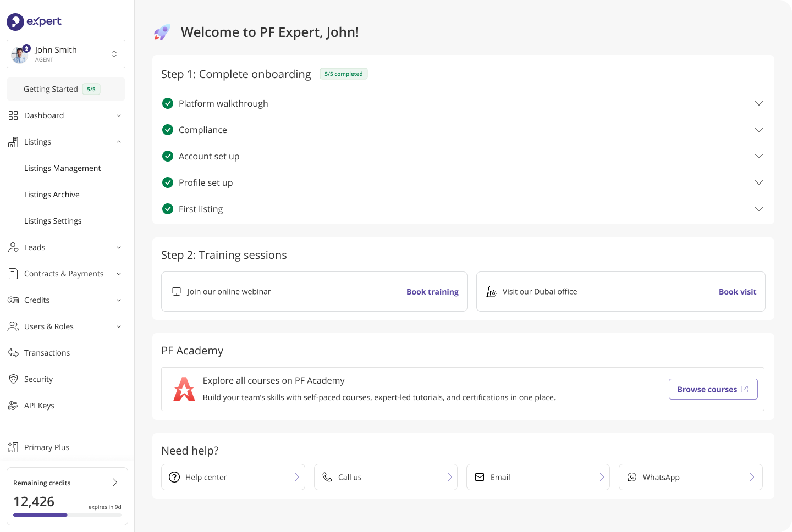Image resolution: width=792 pixels, height=532 pixels.
Task: Click the 12,426 credits value
Action: pos(34,501)
